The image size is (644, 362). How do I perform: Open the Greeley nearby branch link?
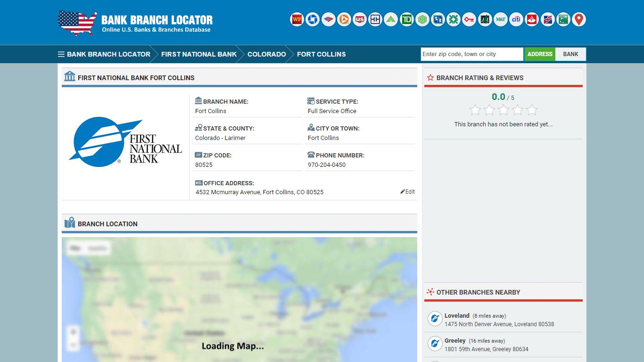(x=455, y=341)
